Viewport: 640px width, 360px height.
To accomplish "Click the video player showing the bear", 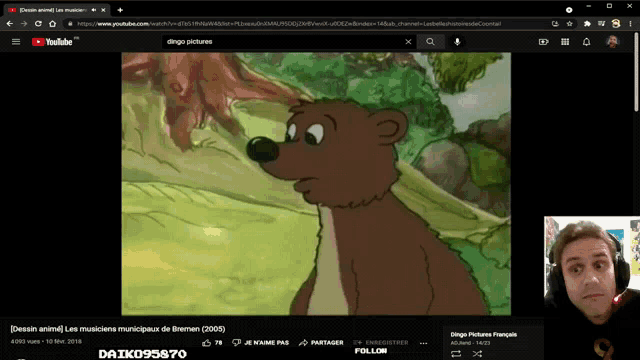I will click(316, 184).
